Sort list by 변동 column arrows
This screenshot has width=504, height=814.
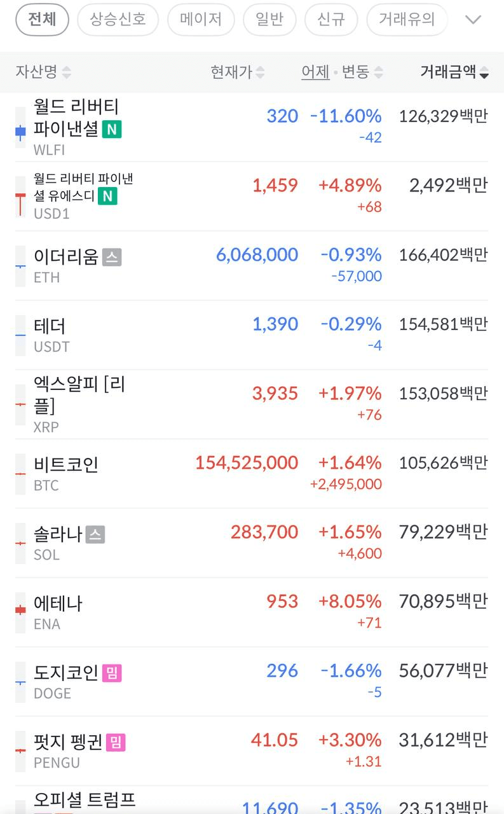tap(379, 72)
